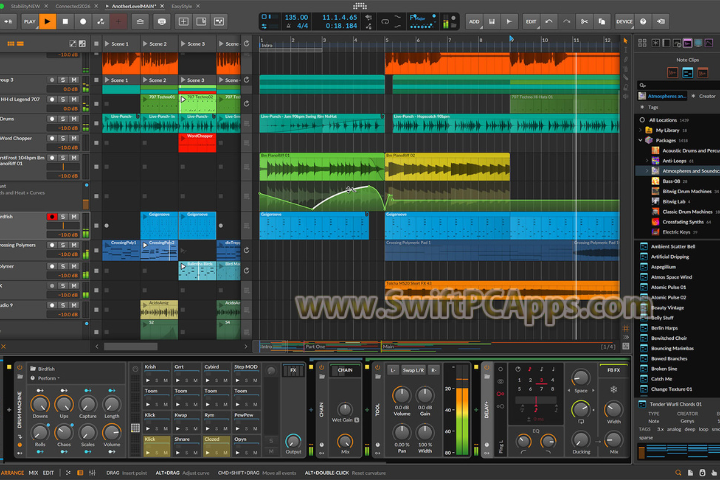
Task: Click the Undo arrow icon
Action: coord(549,22)
